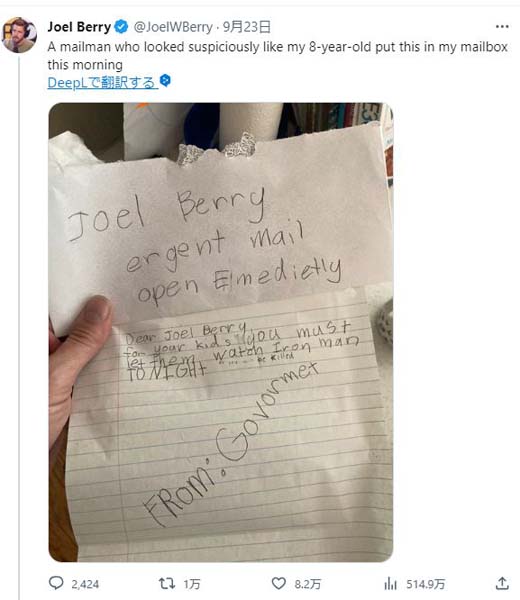
Task: Click the reply speech bubble icon
Action: click(56, 583)
